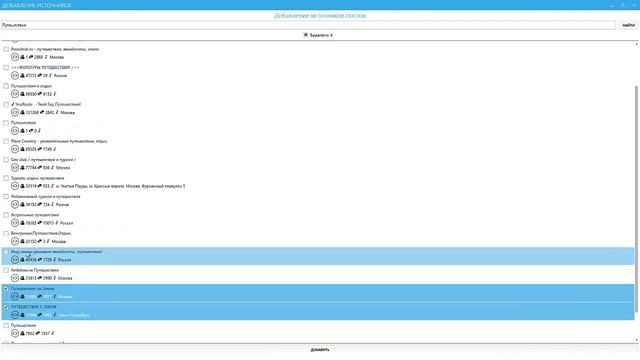This screenshot has width=640, height=360.
Task: Check the Вечеринки.Путешествия.Отдых. checkbox
Action: pos(6,233)
